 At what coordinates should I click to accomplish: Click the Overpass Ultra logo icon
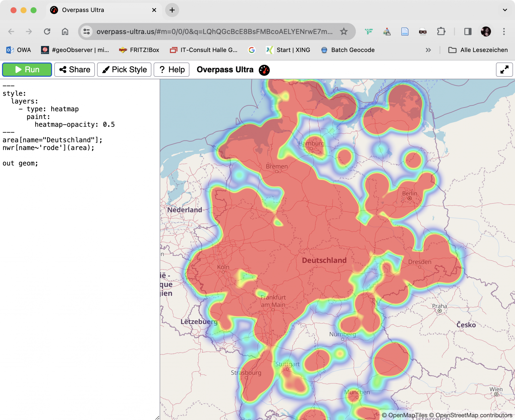264,70
